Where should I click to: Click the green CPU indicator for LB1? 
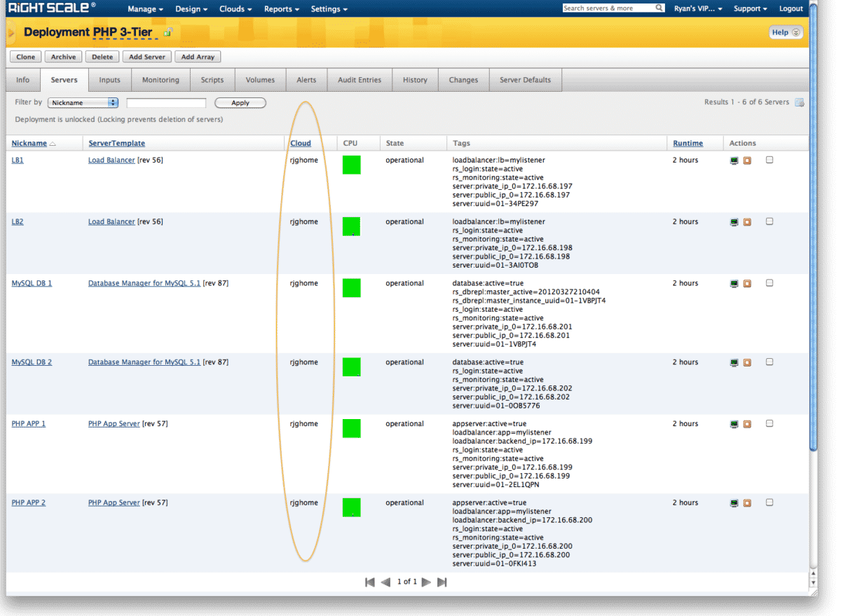coord(351,165)
